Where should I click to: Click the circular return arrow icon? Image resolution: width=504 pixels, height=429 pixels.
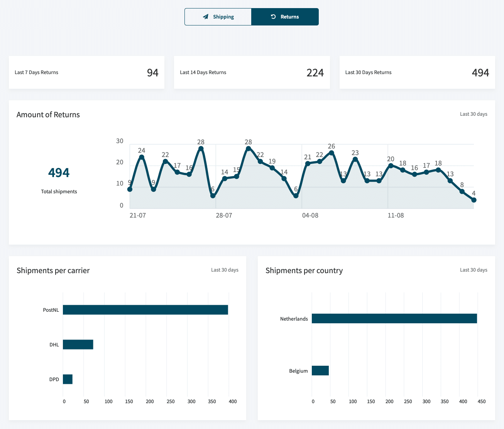click(274, 17)
